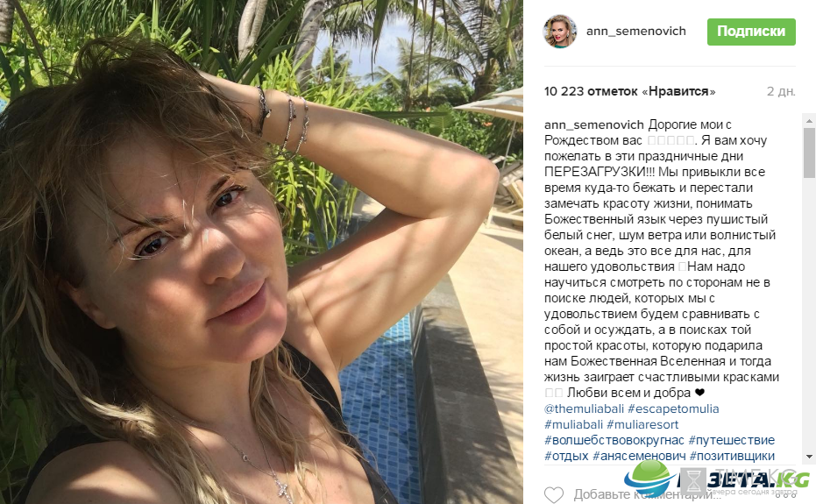This screenshot has width=816, height=504.
Task: Open the @themuliabali mention link
Action: click(584, 408)
